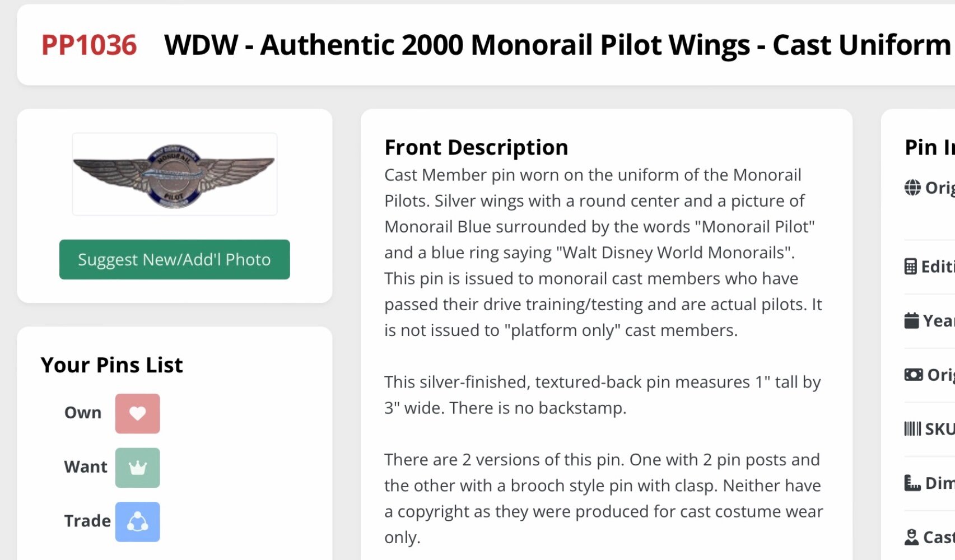Image resolution: width=955 pixels, height=560 pixels.
Task: Click the paragraph describing Cast Member pin
Action: [x=603, y=253]
